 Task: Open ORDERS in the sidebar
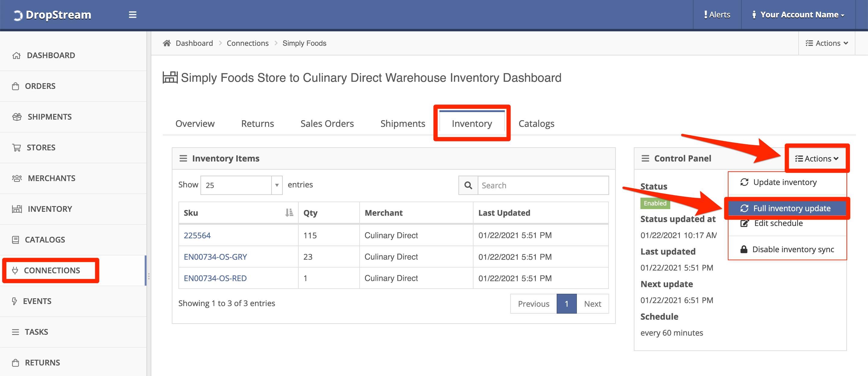point(40,86)
